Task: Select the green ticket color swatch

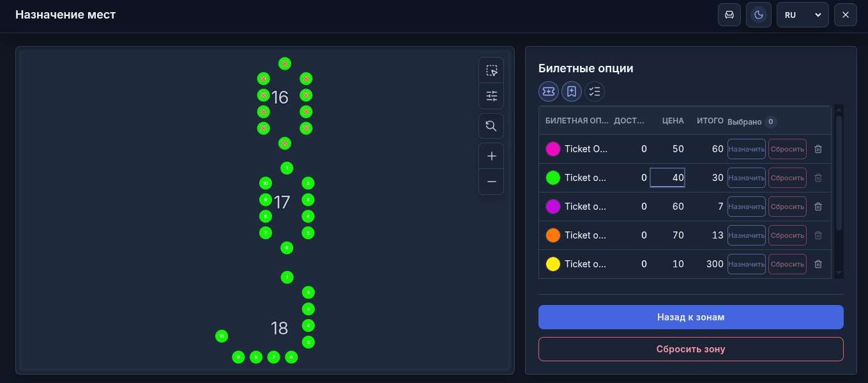Action: click(553, 178)
